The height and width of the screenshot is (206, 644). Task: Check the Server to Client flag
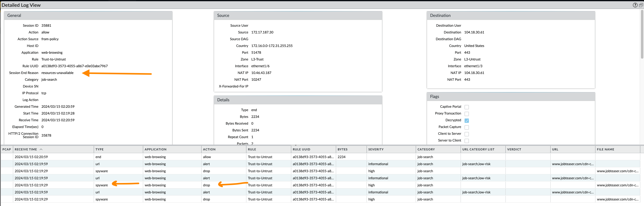pos(466,141)
